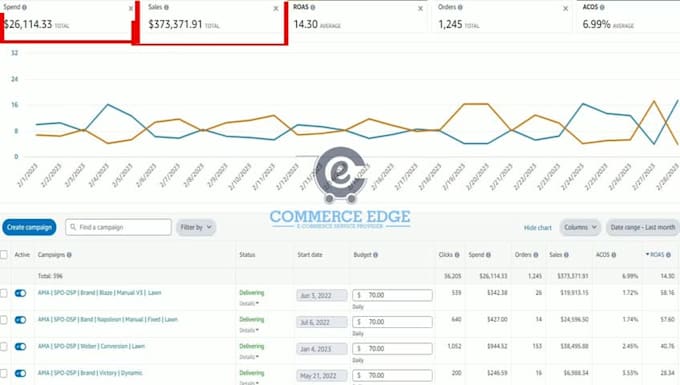Toggle active switch for Brand Victory Dynamic campaign
The height and width of the screenshot is (385, 680).
(x=20, y=374)
